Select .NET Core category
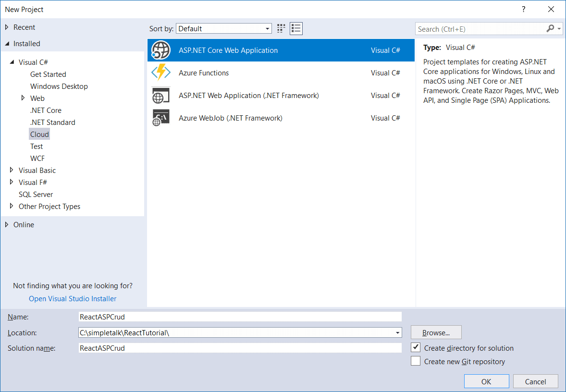This screenshot has height=392, width=566. click(46, 110)
